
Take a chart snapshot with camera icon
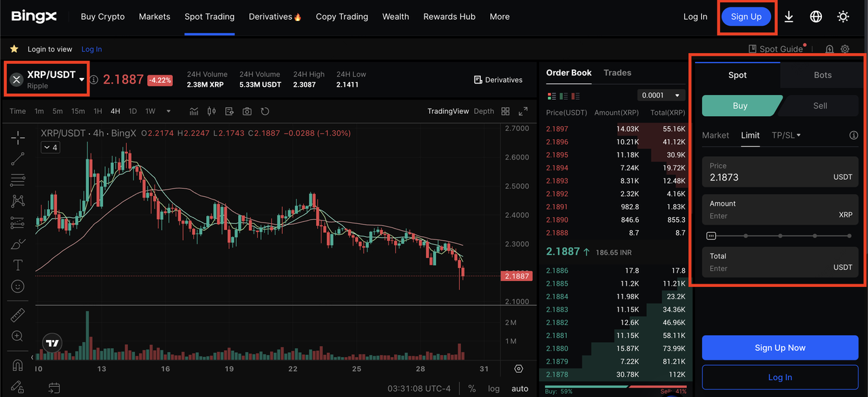(x=247, y=111)
